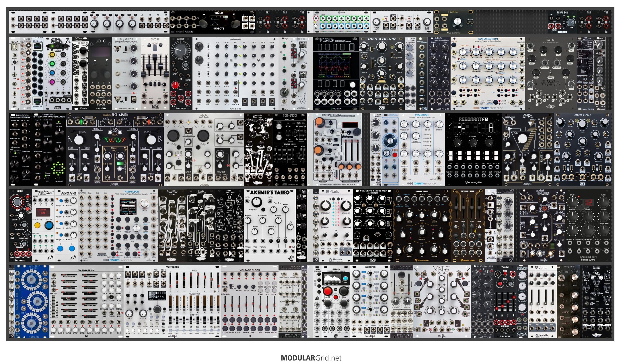Click the Gain knob on Guillotine

click(x=457, y=21)
